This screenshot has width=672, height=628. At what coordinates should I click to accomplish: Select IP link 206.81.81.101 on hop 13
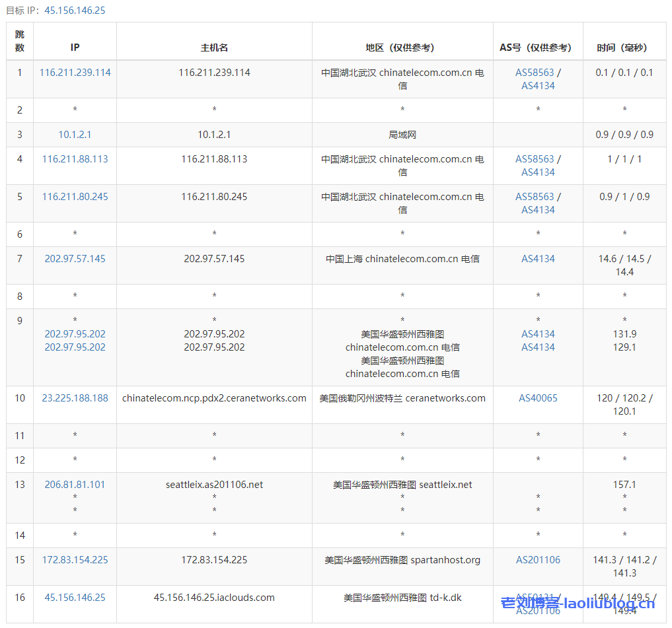pyautogui.click(x=75, y=484)
